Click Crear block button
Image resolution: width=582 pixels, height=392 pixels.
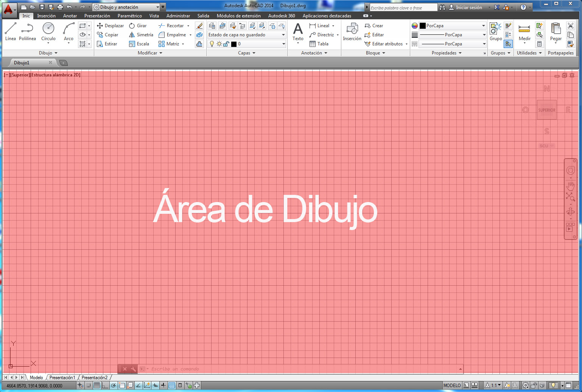tap(374, 26)
